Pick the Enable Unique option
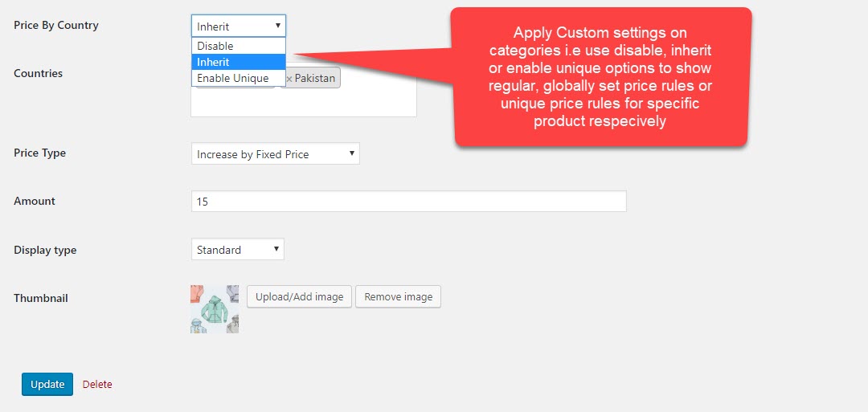This screenshot has width=868, height=412. (x=238, y=78)
